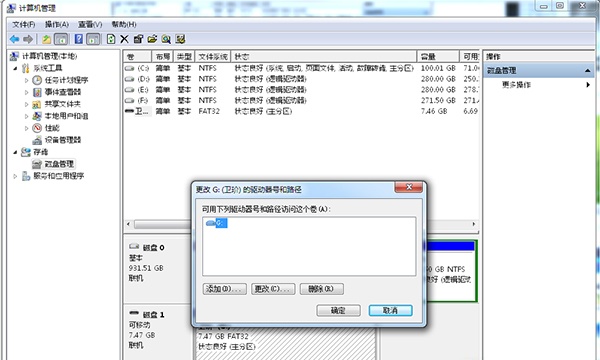Toggle the show/hide action pane icon

(x=93, y=39)
